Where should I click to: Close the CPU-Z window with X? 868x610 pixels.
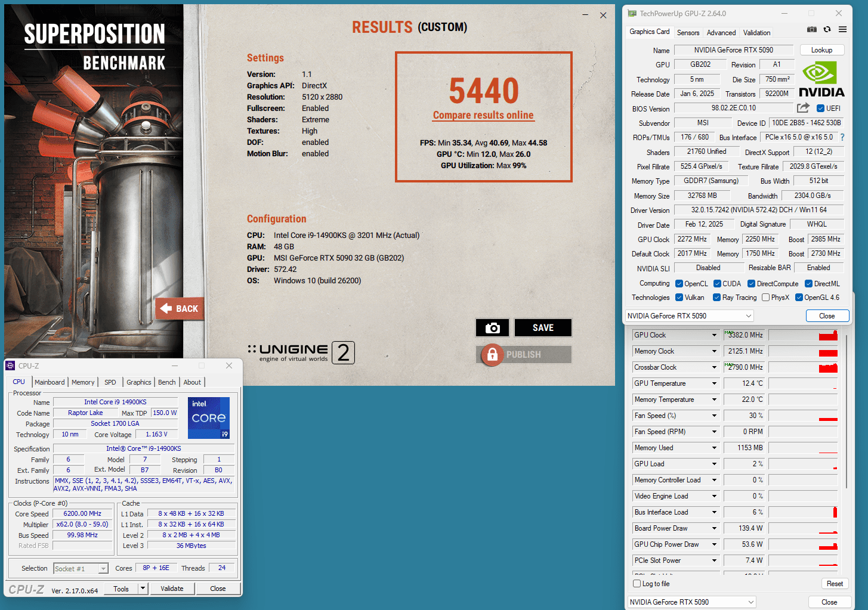click(x=229, y=366)
